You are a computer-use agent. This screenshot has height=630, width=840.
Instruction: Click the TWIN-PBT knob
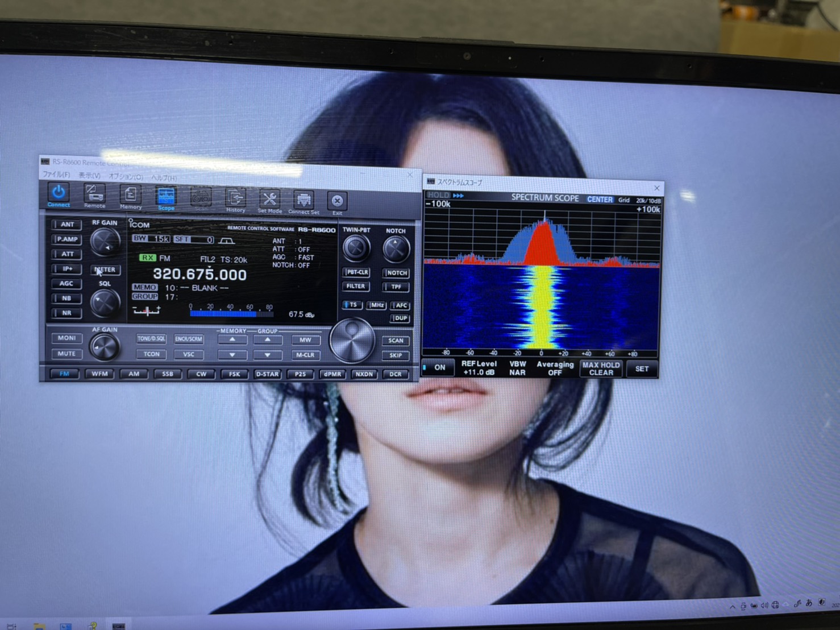(x=356, y=248)
